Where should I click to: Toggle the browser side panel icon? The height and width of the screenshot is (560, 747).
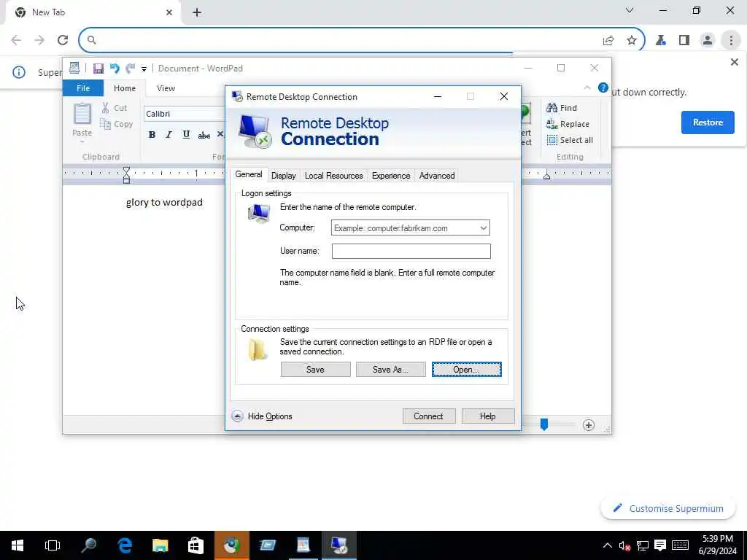click(684, 41)
